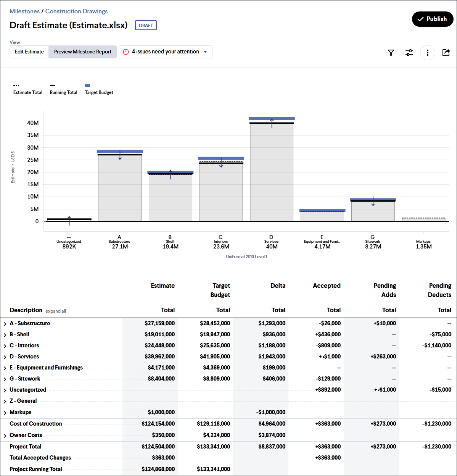The image size is (457, 476).
Task: Expand the Owner Costs row
Action: tap(5, 436)
